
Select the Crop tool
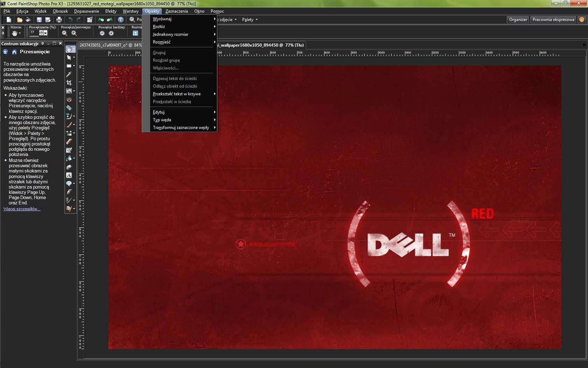[x=69, y=83]
